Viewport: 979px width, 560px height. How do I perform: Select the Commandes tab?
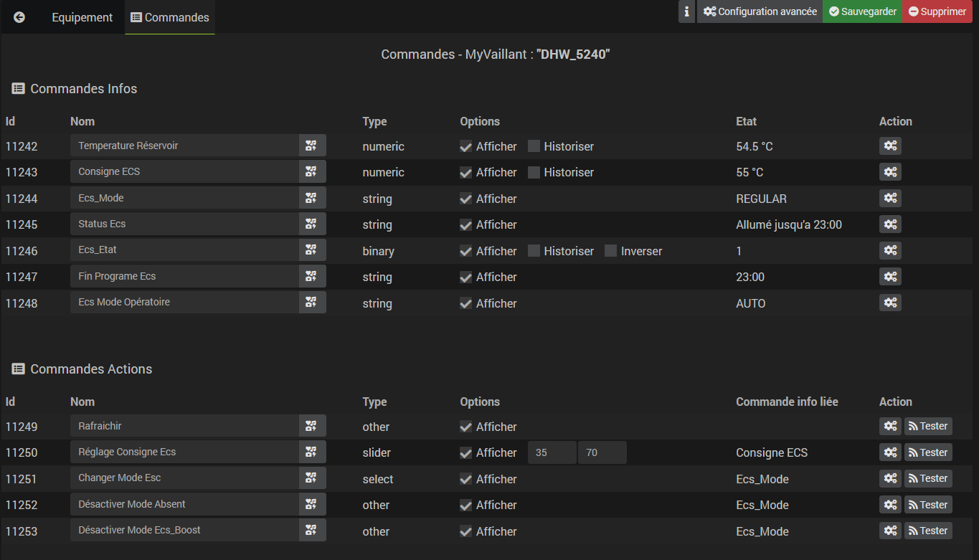click(170, 17)
